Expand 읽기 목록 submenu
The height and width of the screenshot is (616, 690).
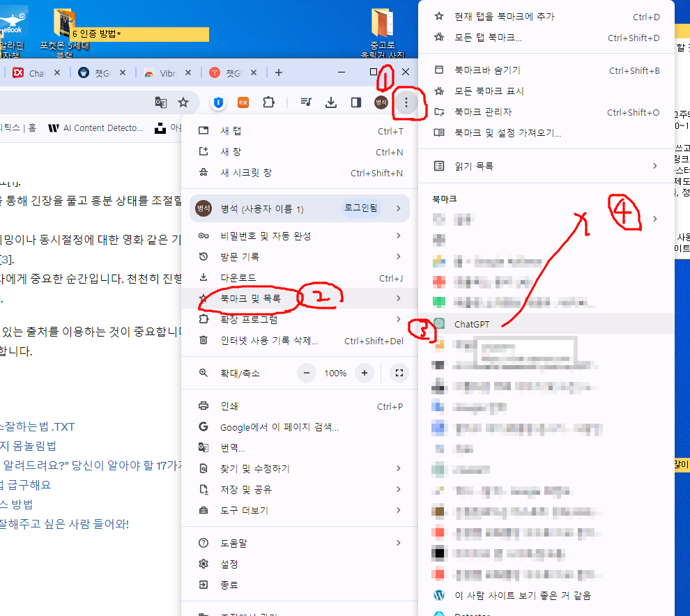point(546,166)
